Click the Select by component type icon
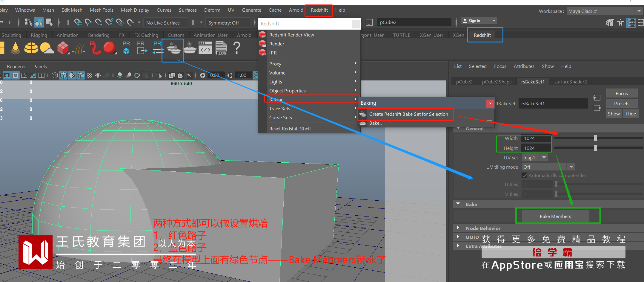Viewport: 644px width, 282px height. click(49, 22)
